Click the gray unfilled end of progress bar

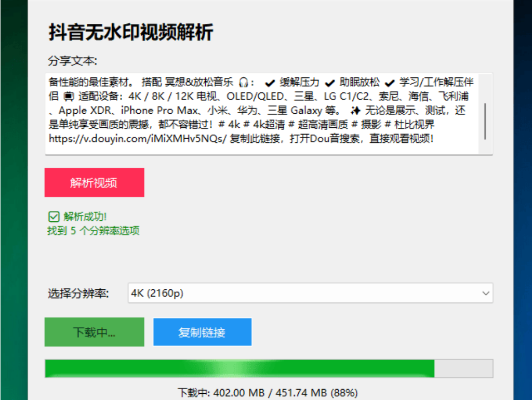[463, 368]
